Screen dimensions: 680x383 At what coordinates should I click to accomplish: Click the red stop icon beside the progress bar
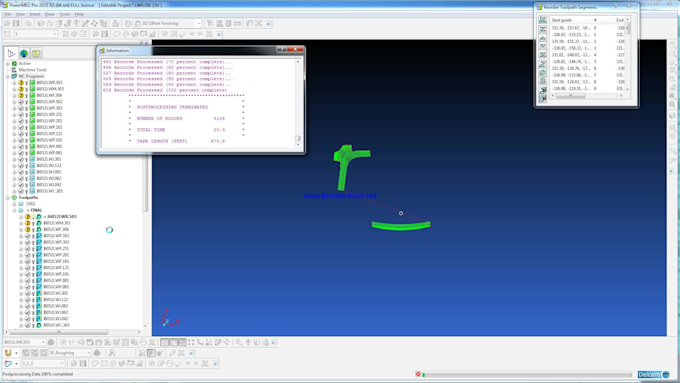click(x=418, y=374)
